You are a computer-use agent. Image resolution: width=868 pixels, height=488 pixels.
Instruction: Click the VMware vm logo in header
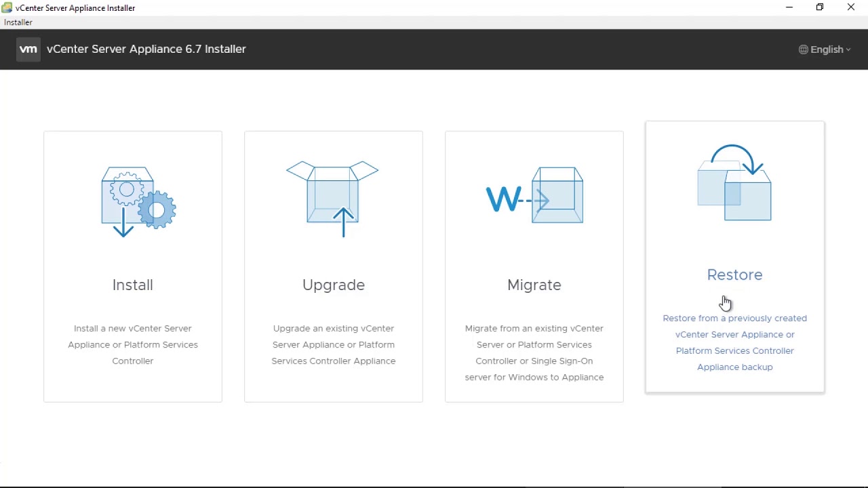point(28,49)
